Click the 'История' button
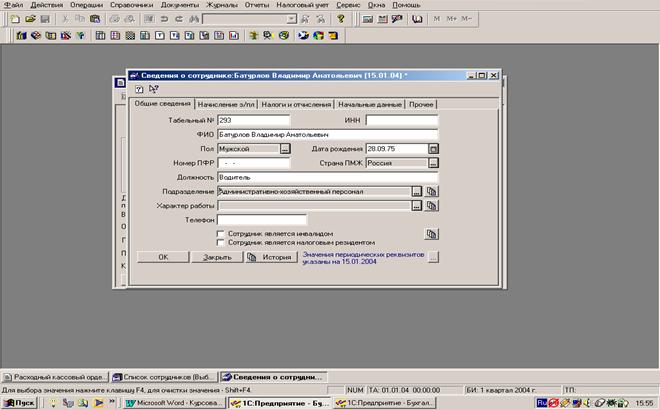The width and height of the screenshot is (660, 410). tap(270, 257)
